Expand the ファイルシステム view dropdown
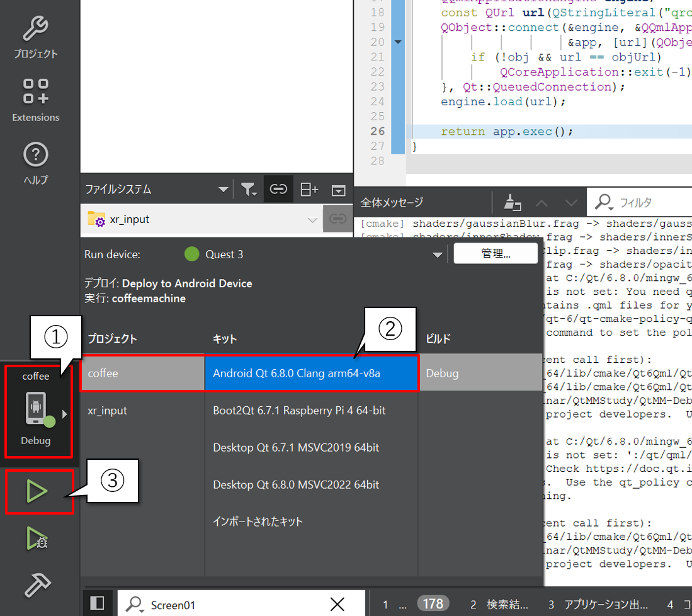This screenshot has height=616, width=692. [x=223, y=190]
